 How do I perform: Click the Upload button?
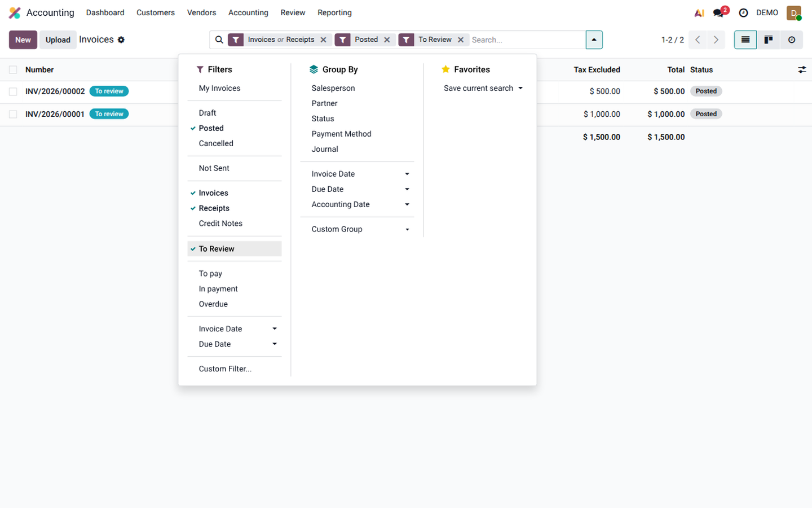tap(58, 40)
